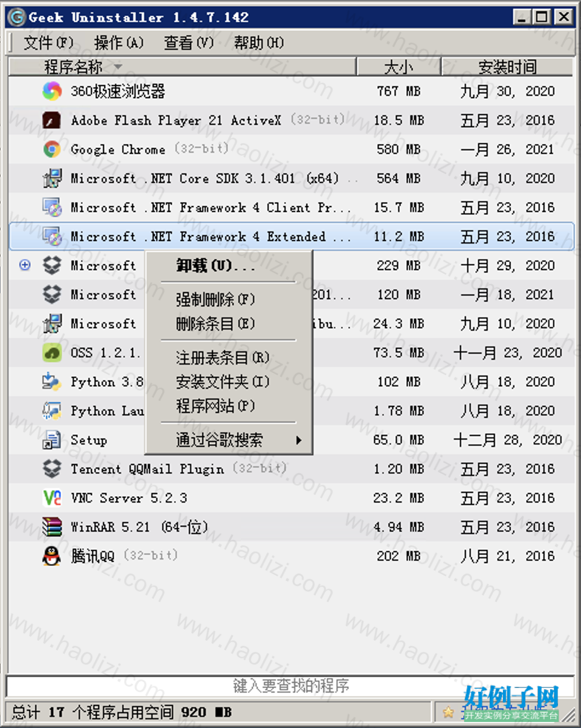Click the 4.94 MB size cell
The image size is (581, 728).
coord(399,528)
